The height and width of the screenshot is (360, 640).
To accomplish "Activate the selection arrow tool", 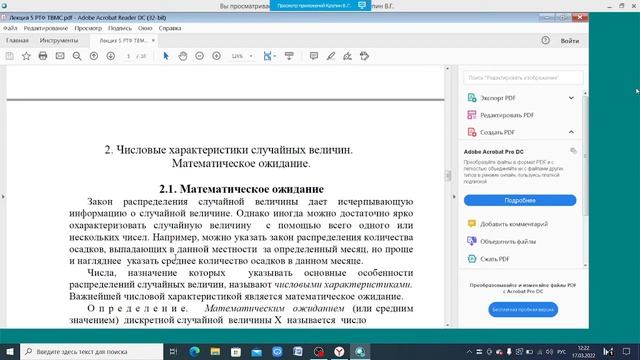I will pos(166,56).
